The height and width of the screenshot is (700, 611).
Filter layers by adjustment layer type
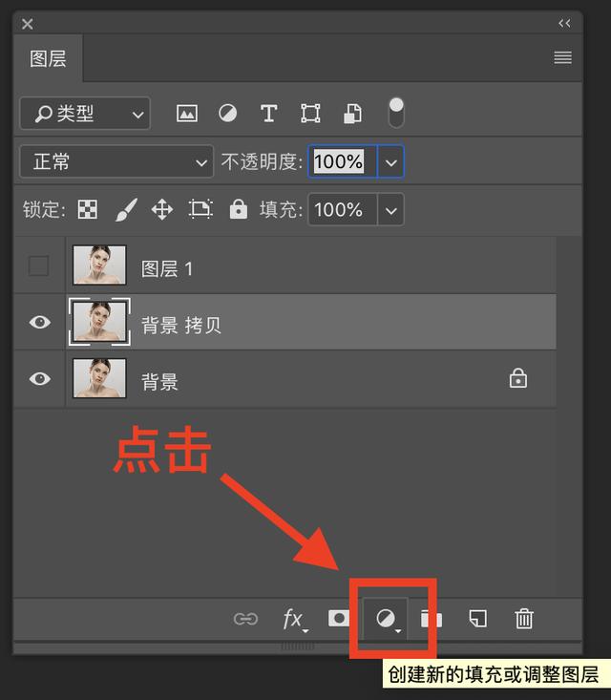click(227, 114)
